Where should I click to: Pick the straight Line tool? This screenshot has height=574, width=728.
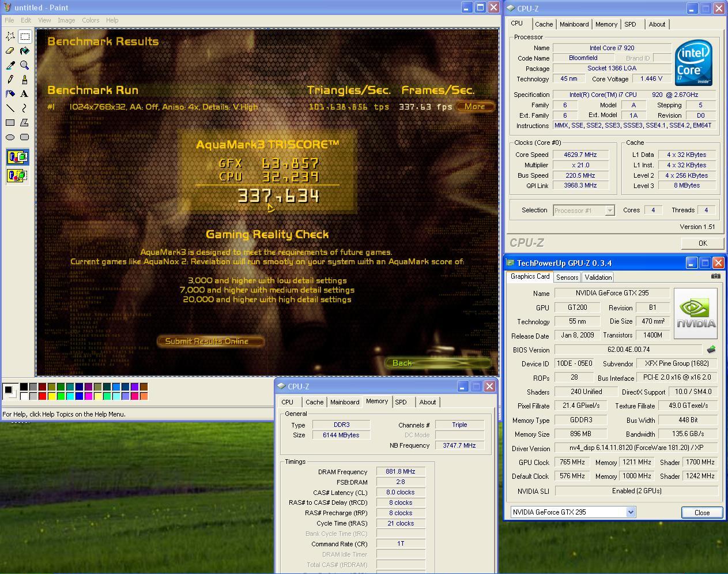(10, 108)
